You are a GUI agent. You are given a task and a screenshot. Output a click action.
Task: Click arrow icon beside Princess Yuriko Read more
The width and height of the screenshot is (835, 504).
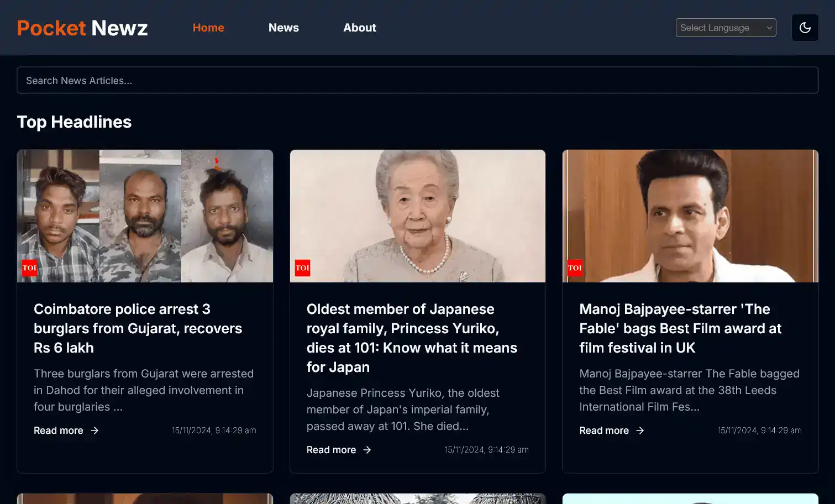pos(367,450)
